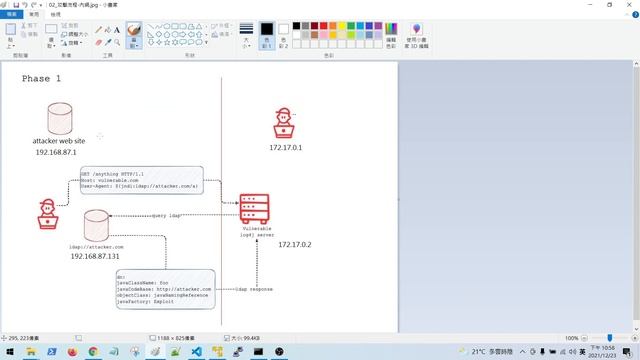Choose the orange palette swatch
The height and width of the screenshot is (360, 640).
coord(333,26)
